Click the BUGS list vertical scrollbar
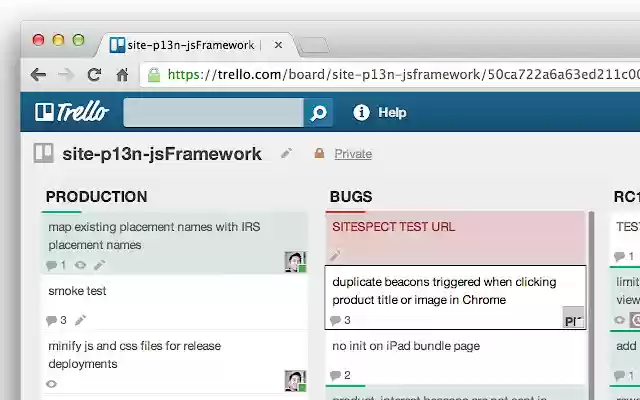Screen dimensions: 640x400 click(591, 306)
